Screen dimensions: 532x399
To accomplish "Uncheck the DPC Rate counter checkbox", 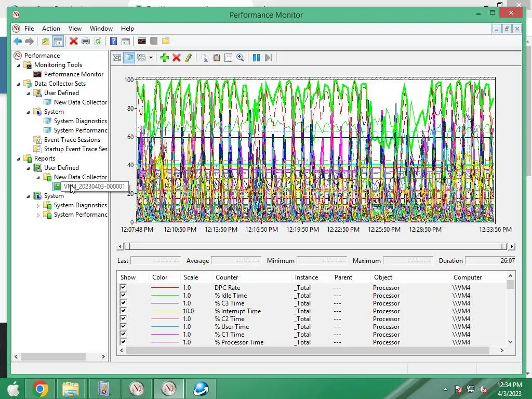I will [124, 288].
